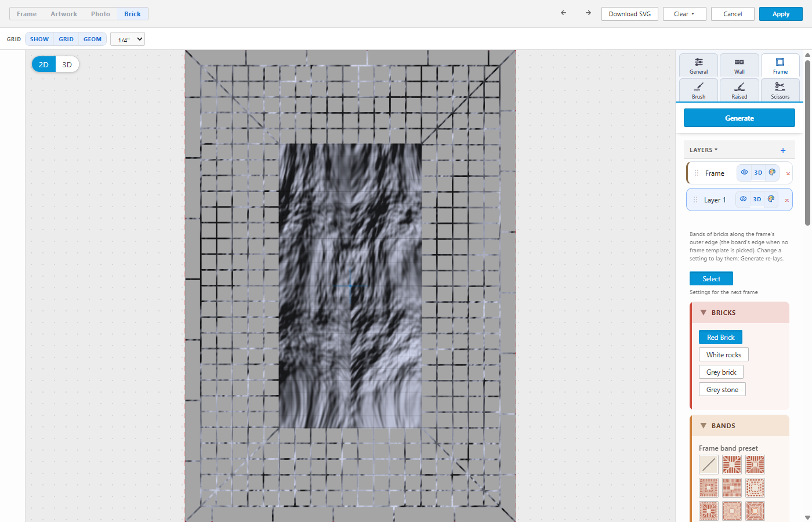Select the Frame tool tab

[x=780, y=66]
